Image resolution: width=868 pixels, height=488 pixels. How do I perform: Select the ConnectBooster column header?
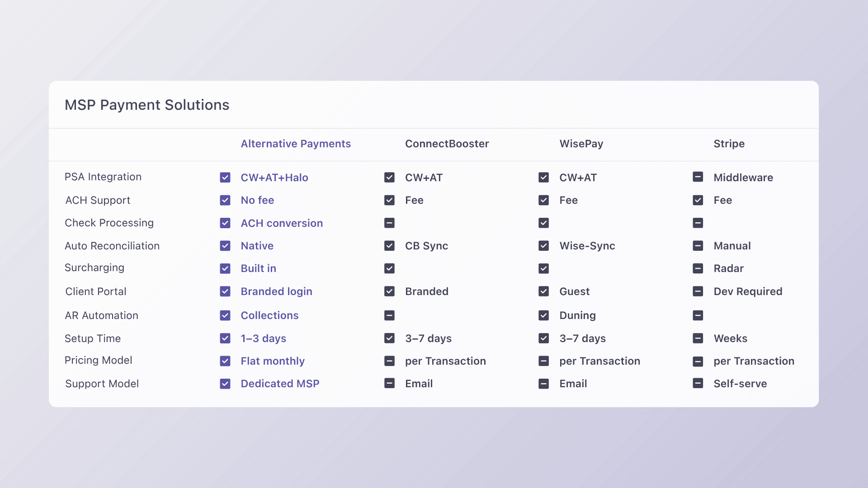[447, 144]
